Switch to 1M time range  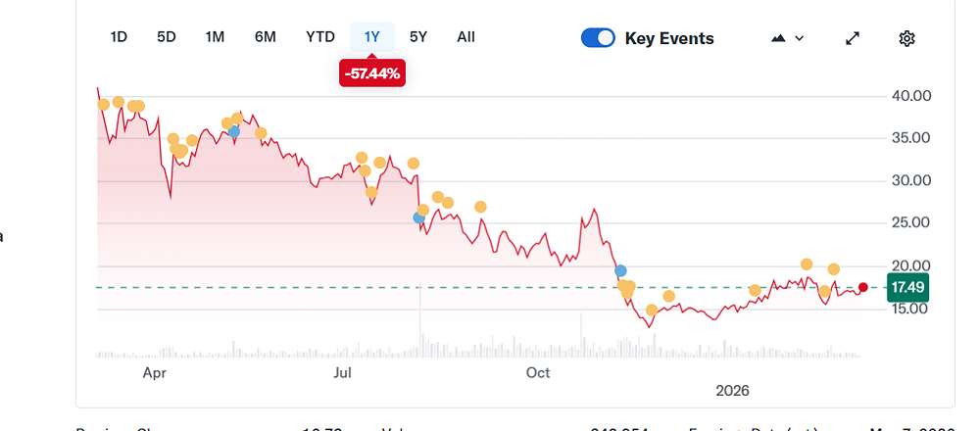point(215,37)
